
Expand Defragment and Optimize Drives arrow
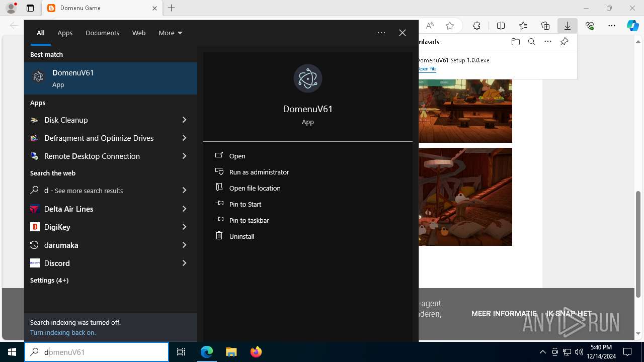pyautogui.click(x=184, y=138)
